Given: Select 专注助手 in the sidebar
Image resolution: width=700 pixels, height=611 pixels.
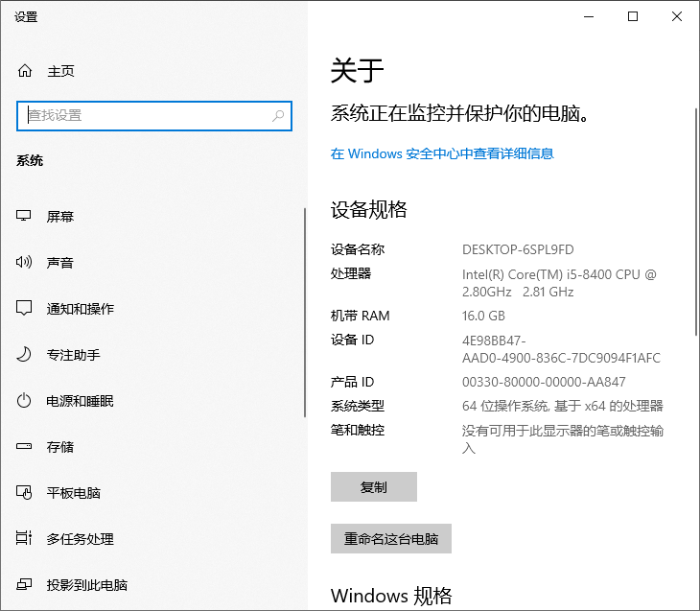Looking at the screenshot, I should pos(152,355).
